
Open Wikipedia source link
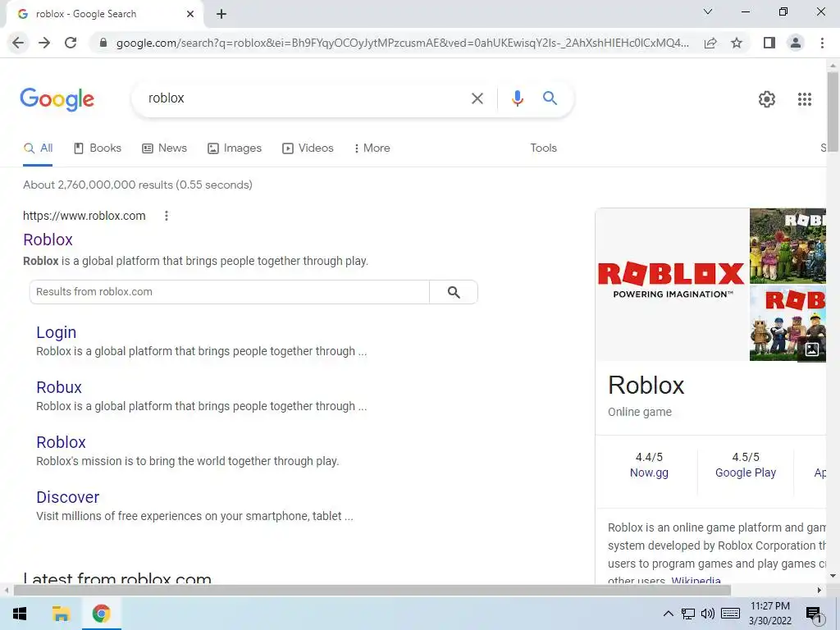(x=696, y=580)
